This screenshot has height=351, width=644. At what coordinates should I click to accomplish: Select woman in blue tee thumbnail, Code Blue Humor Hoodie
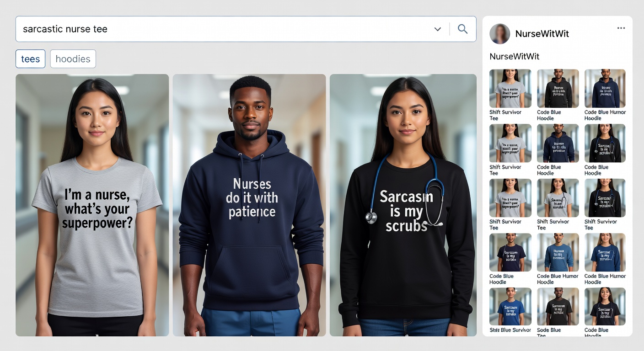tap(605, 252)
